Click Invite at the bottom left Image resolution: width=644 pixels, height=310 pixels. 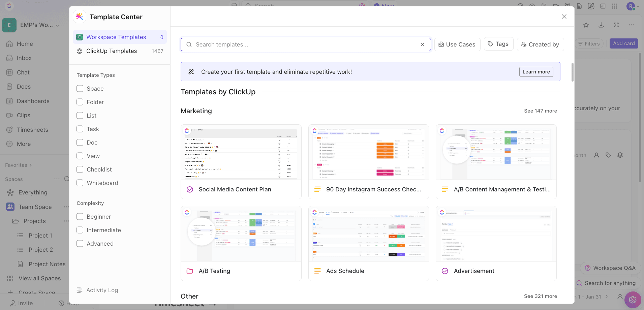click(x=22, y=303)
